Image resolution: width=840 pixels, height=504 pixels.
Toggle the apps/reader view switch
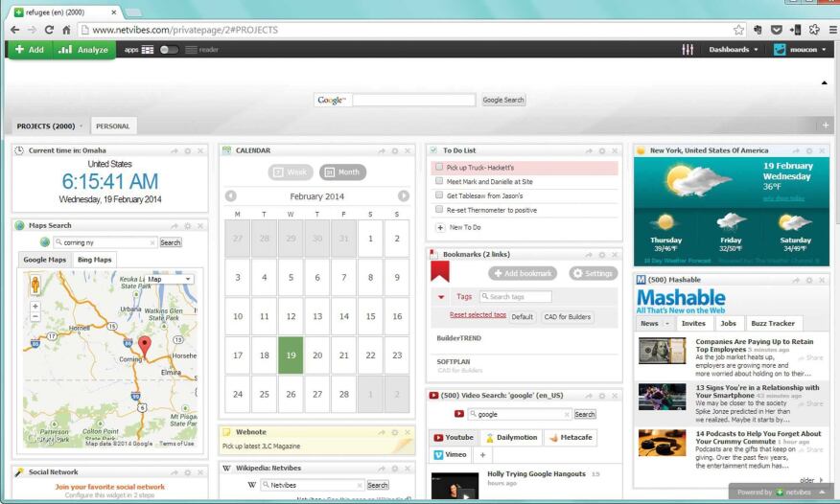pos(168,50)
